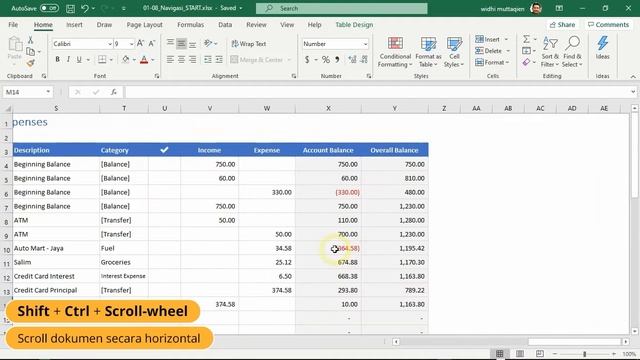Open Find & Select menu
Image resolution: width=640 pixels, height=360 pixels.
click(572, 52)
